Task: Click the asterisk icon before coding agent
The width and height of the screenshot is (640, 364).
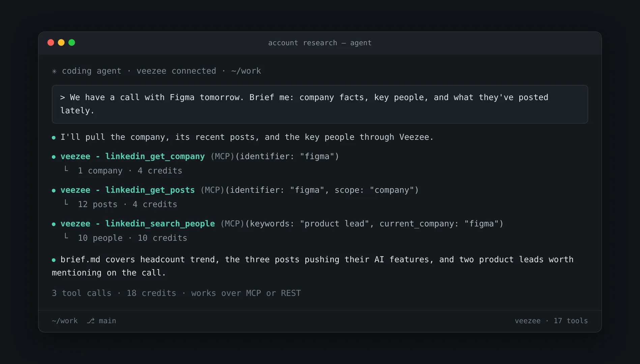Action: click(x=54, y=71)
